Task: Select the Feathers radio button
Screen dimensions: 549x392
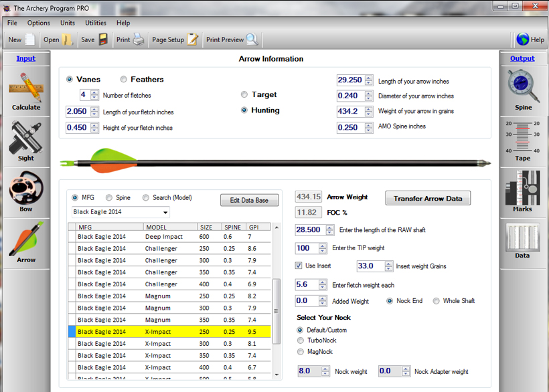Action: click(124, 80)
